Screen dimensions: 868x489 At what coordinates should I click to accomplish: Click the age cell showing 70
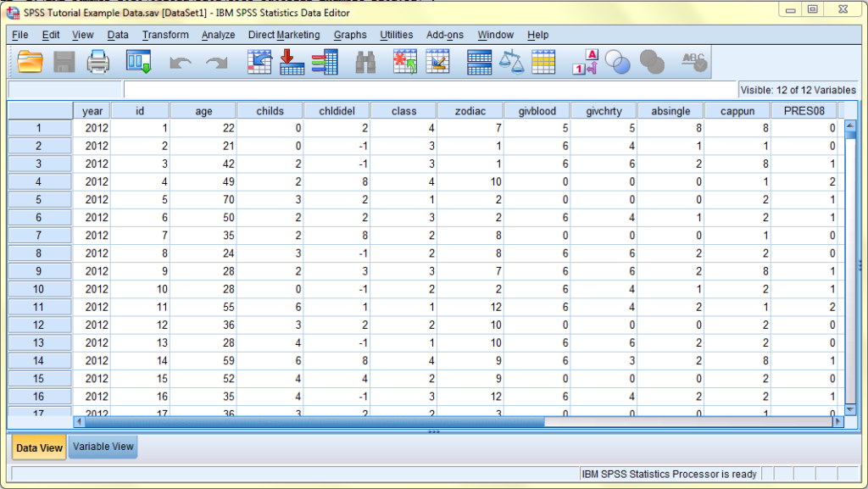[x=203, y=200]
